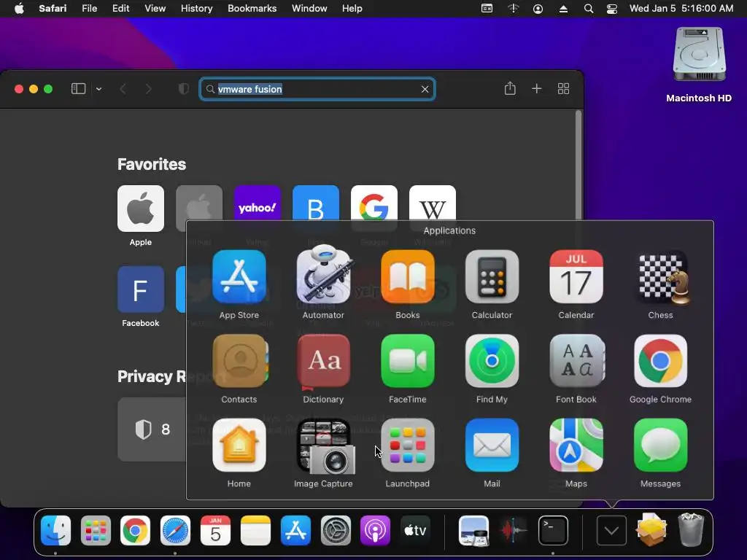
Task: Open Calendar icon in the Dock
Action: pyautogui.click(x=215, y=530)
